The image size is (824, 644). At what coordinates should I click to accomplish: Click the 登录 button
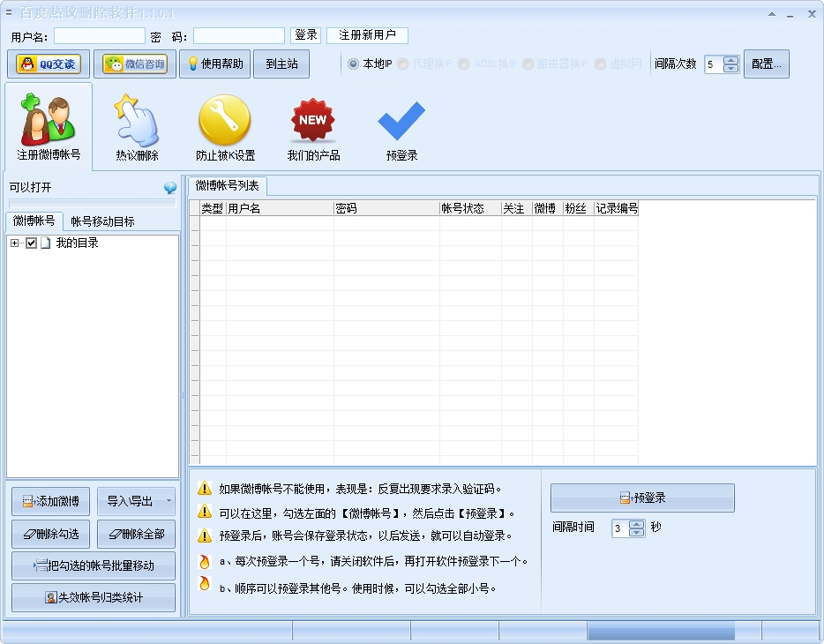click(306, 35)
